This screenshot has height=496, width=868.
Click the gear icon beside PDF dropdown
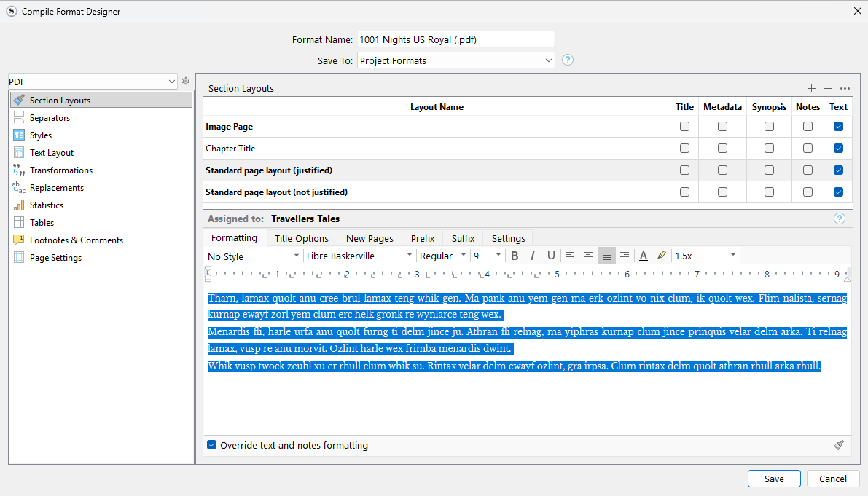186,82
